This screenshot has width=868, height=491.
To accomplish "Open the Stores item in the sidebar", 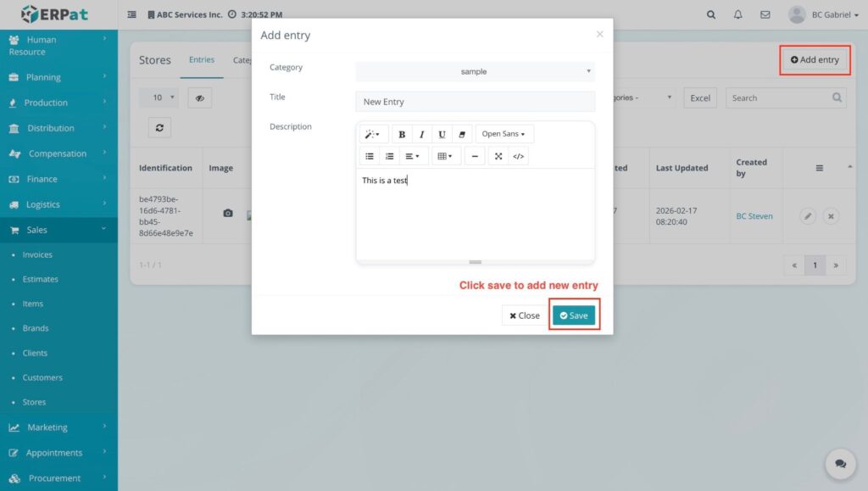I will 34,402.
